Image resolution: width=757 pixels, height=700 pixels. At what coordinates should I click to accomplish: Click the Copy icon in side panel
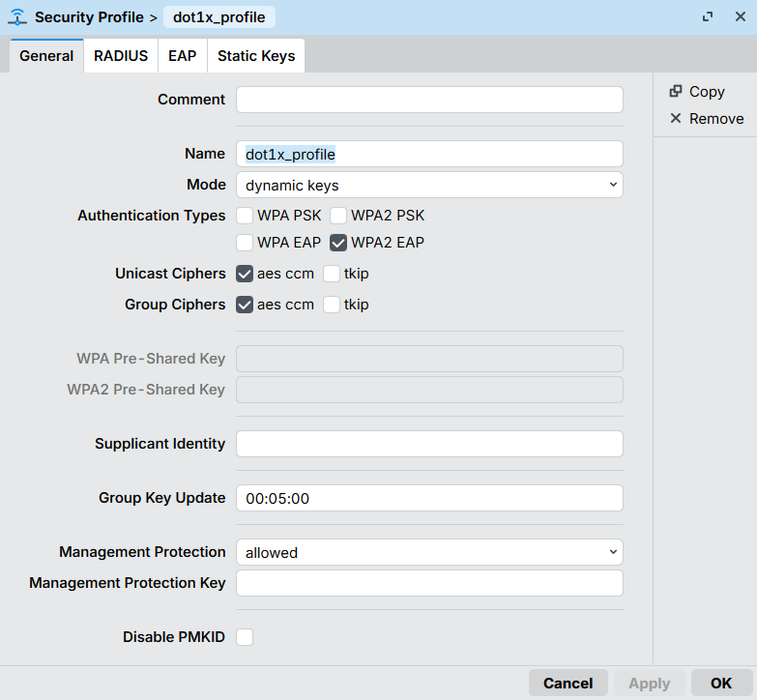(x=676, y=91)
